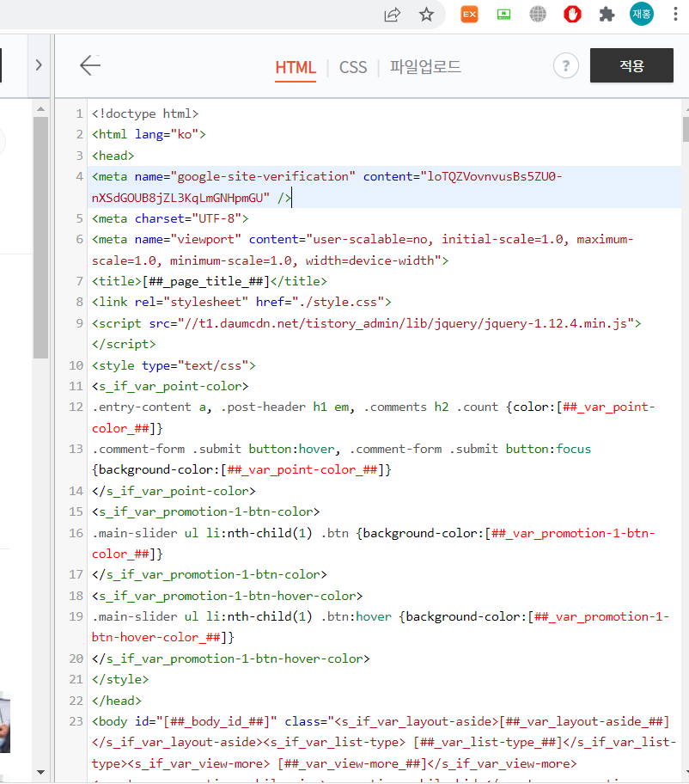Viewport: 689px width, 784px height.
Task: Click closing promotion-1-btn-hover-color tag line 20
Action: (230, 659)
